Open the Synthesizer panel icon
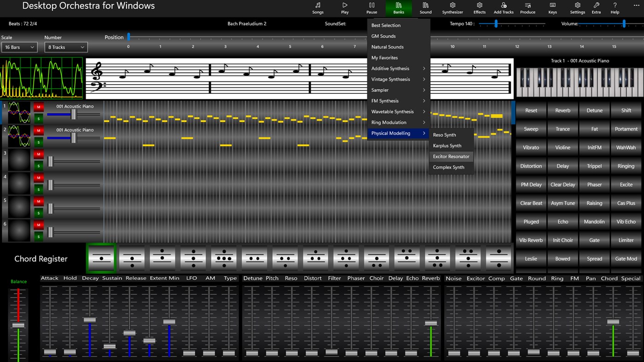Viewport: 644px width, 362px height. [x=452, y=8]
